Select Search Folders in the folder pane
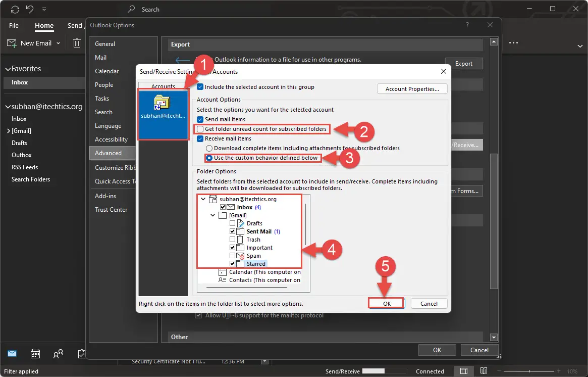Image resolution: width=588 pixels, height=377 pixels. click(31, 179)
